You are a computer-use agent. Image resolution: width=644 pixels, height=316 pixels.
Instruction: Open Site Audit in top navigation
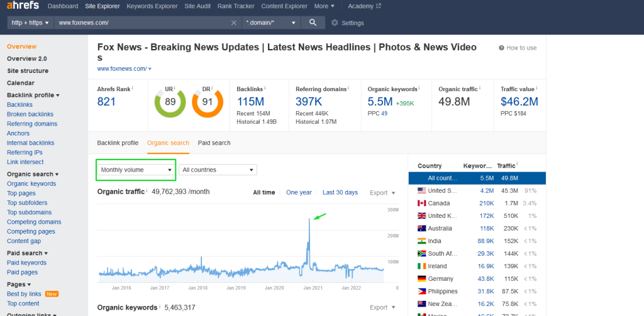(197, 6)
